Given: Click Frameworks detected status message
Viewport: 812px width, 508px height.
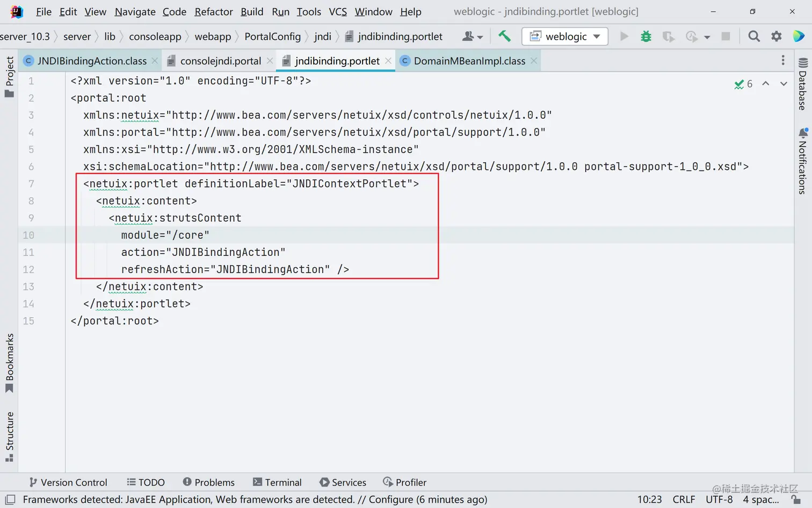Looking at the screenshot, I should pos(255,499).
